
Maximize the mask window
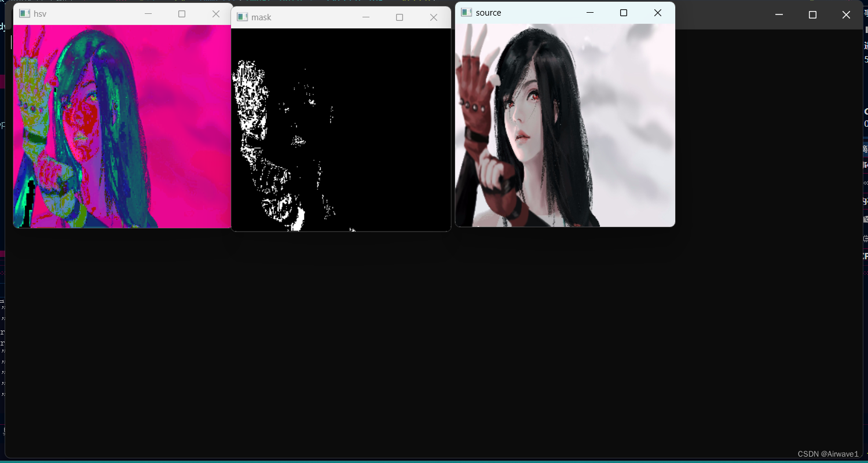tap(400, 17)
